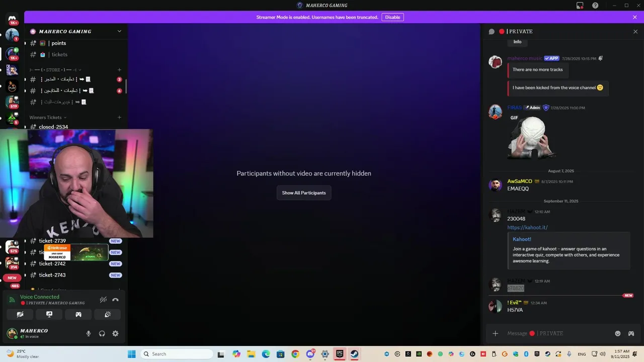
Task: Disable Streamer Mode from banner
Action: point(392,17)
